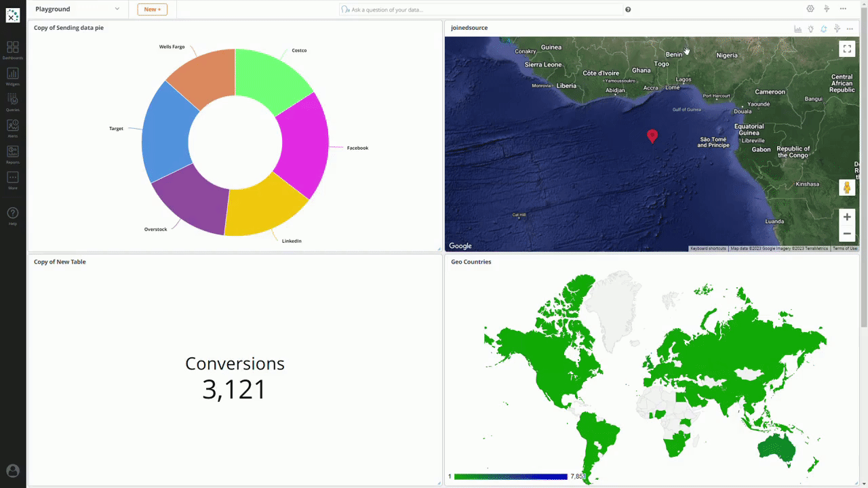This screenshot has width=868, height=488.
Task: Click the insights lightbulb on the joinedsource widget
Action: coord(810,28)
